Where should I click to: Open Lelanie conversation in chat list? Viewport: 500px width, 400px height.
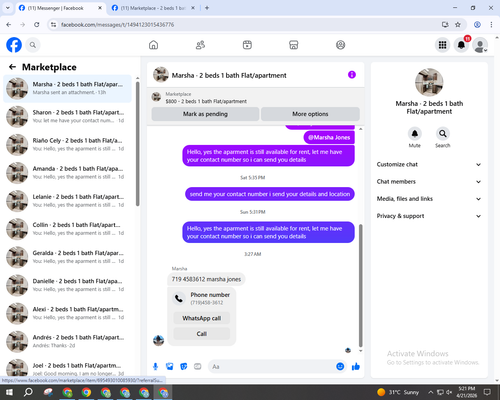[x=67, y=201]
